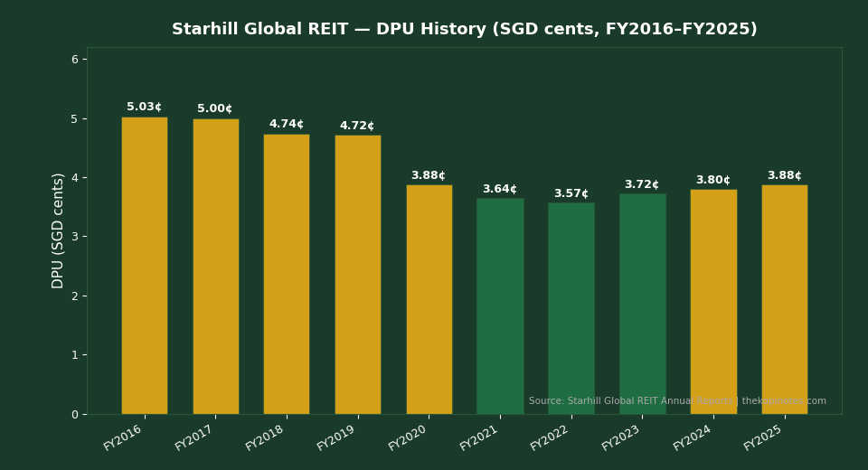The height and width of the screenshot is (470, 868).
Task: Click the FY2019 x-axis label
Action: click(x=336, y=437)
